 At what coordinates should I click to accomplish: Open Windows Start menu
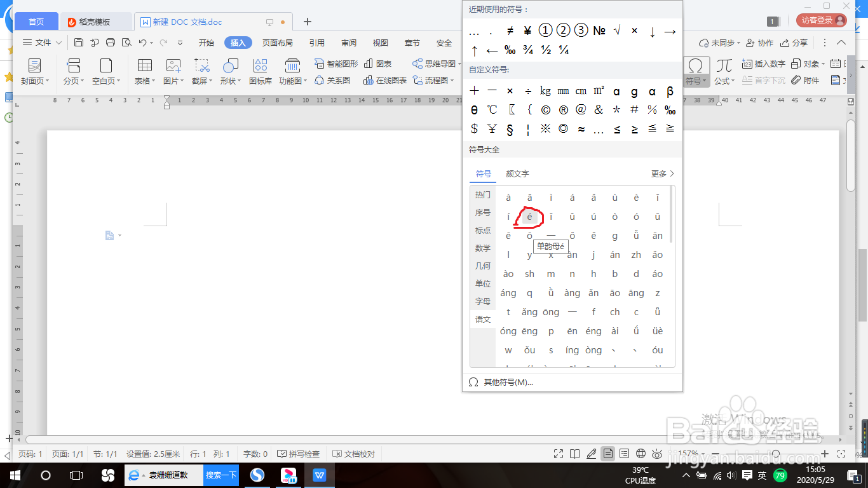point(15,475)
